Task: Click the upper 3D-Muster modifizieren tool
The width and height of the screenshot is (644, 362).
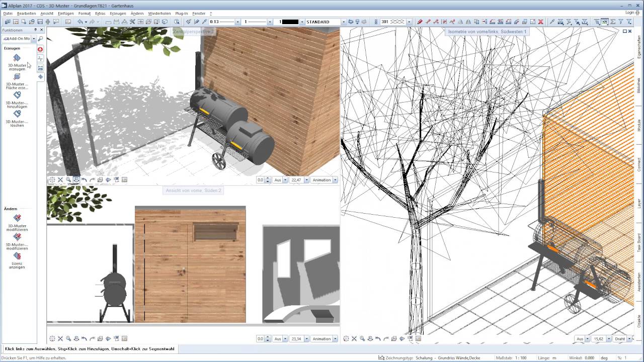Action: click(17, 223)
